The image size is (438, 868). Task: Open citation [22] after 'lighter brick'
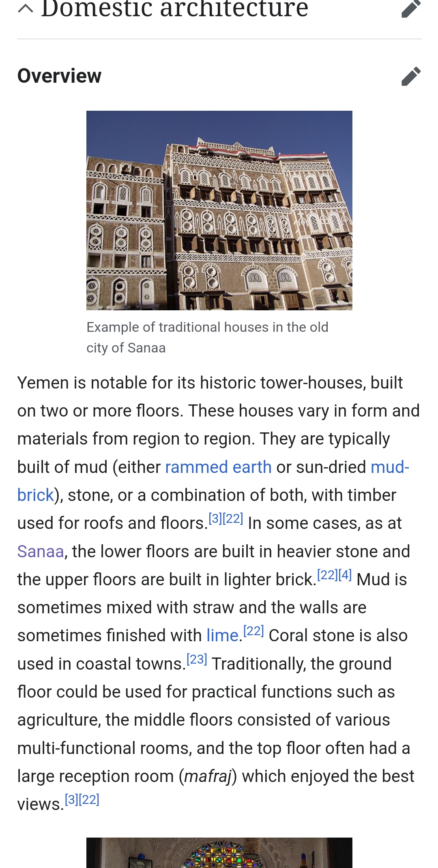point(327,575)
